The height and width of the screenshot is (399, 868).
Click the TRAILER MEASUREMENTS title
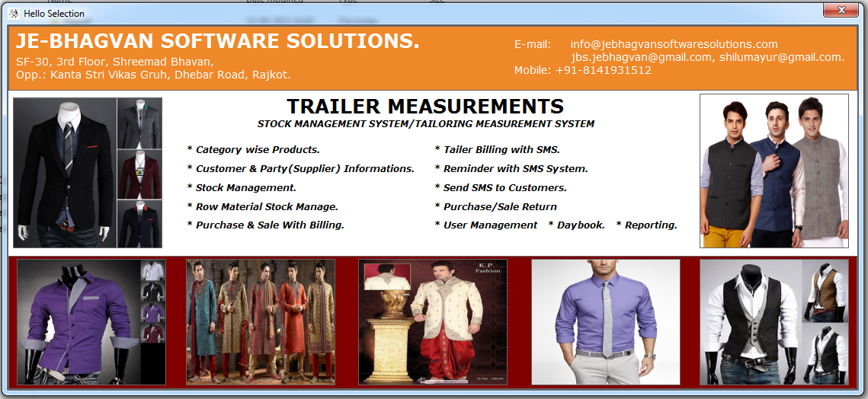click(425, 107)
